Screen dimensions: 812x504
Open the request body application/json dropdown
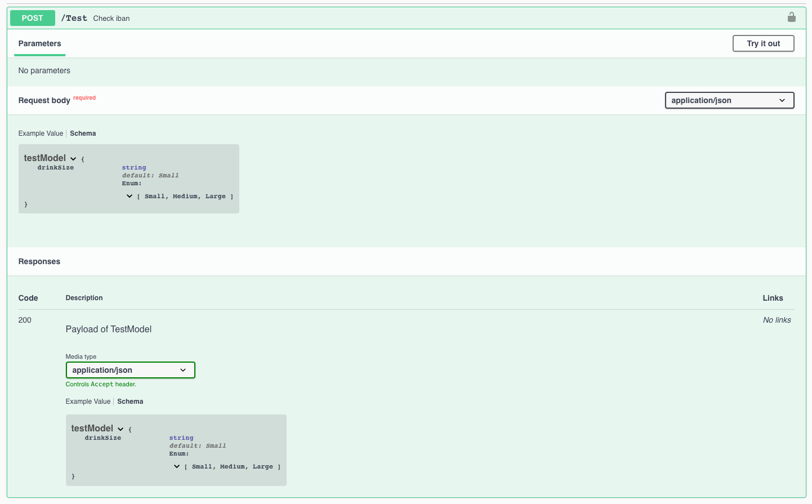tap(729, 100)
